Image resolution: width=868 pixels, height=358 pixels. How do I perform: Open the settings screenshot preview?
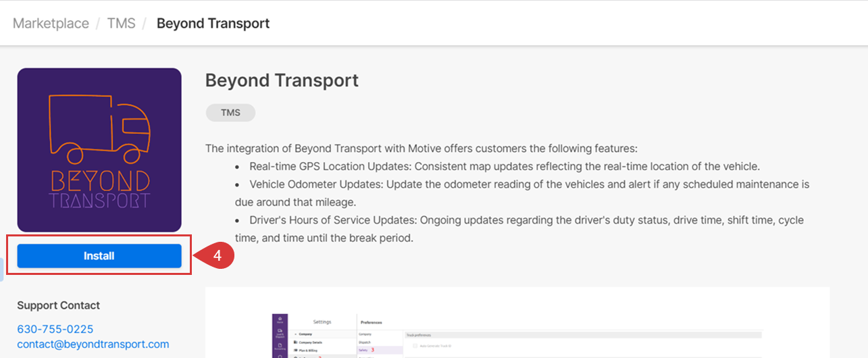coord(517,323)
